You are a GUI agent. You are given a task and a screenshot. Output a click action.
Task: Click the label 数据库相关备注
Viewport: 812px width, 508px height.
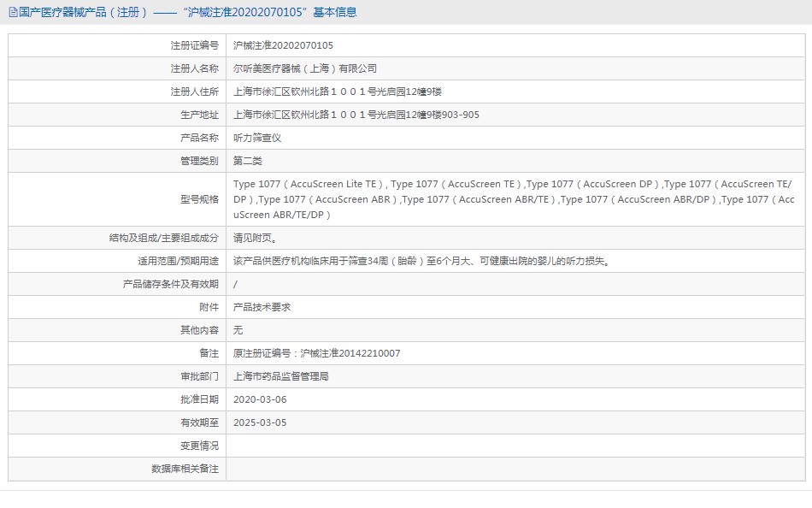pos(185,469)
